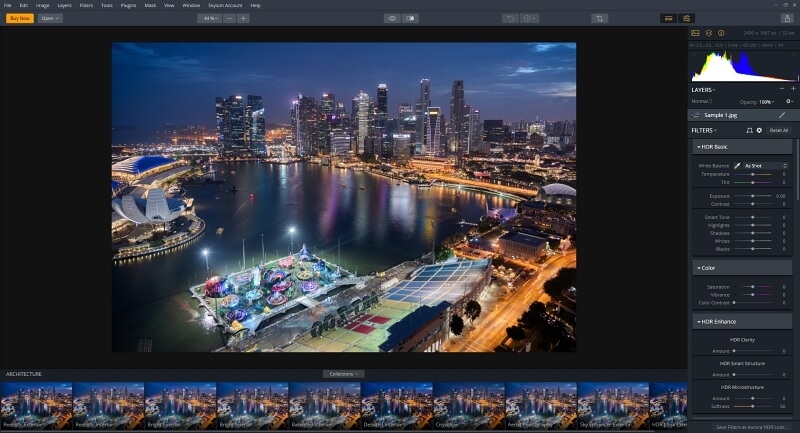Expand the LAYERS panel menu
The width and height of the screenshot is (800, 433).
pyautogui.click(x=703, y=90)
